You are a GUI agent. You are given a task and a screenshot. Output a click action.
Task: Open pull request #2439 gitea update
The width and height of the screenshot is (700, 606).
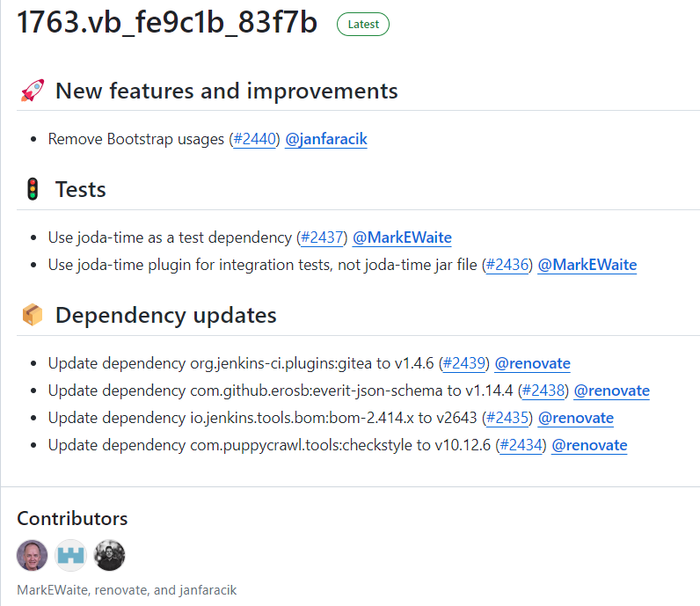point(464,363)
